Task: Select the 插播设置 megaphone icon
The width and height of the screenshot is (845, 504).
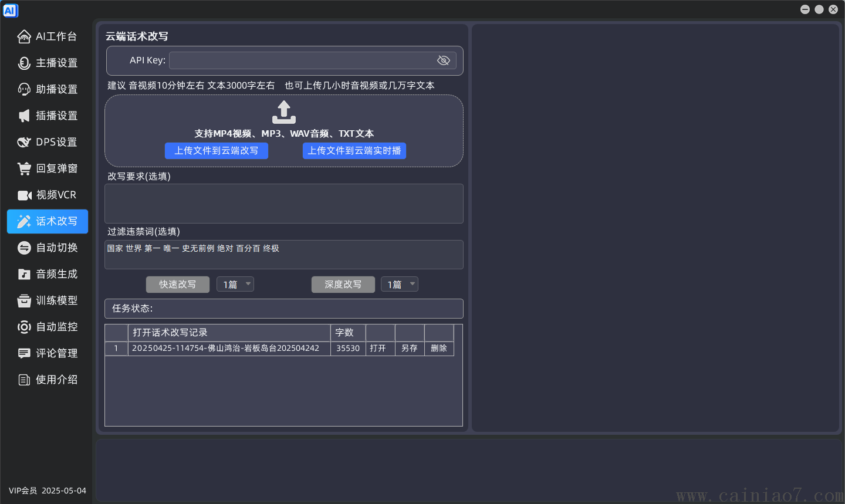Action: coord(24,116)
